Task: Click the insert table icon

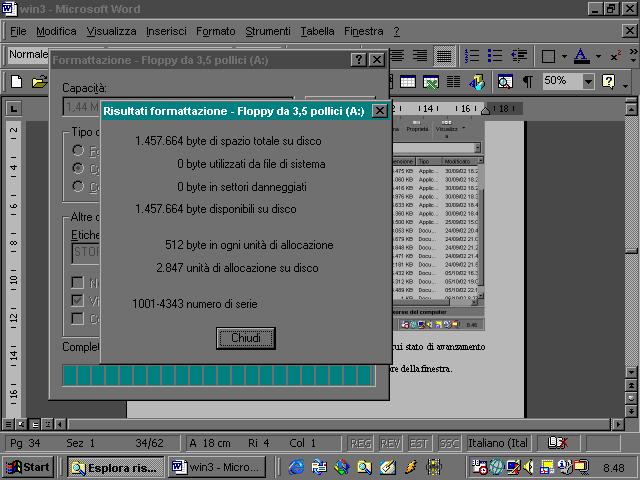Action: coord(408,81)
